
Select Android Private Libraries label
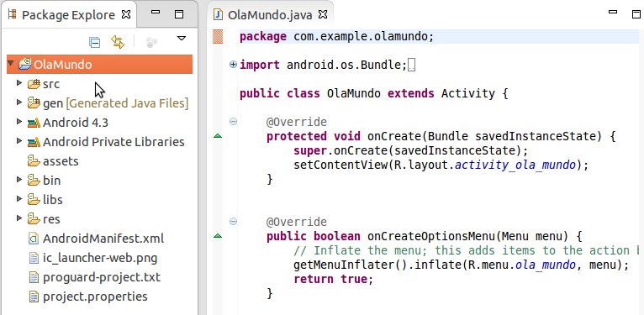(113, 142)
